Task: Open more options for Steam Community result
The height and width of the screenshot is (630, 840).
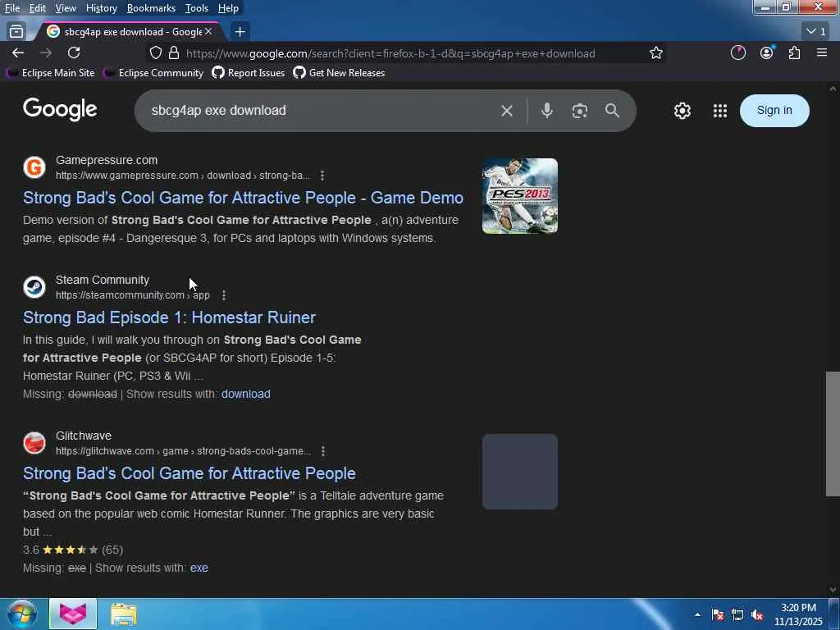Action: click(x=224, y=295)
